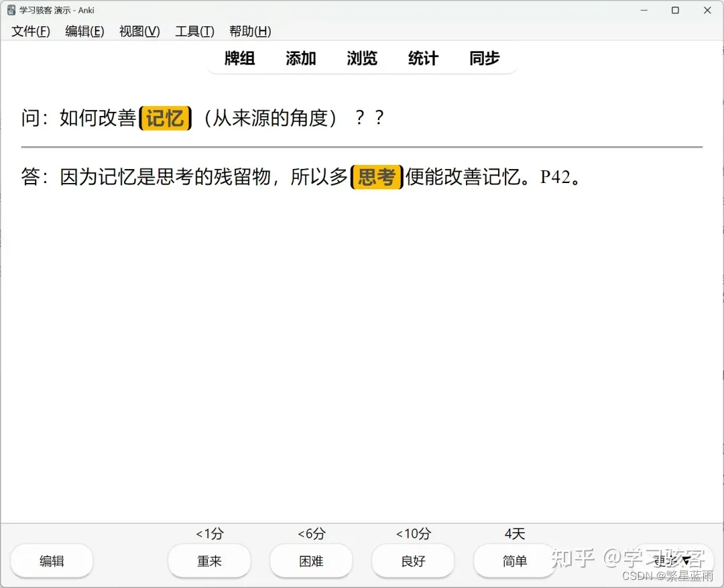The width and height of the screenshot is (724, 588).
Task: Click 同步 to sync collection
Action: tap(485, 58)
